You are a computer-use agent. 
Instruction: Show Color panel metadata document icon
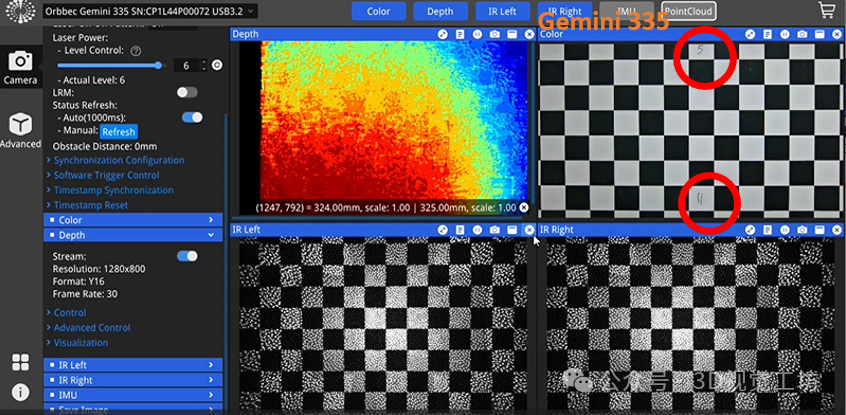(767, 34)
